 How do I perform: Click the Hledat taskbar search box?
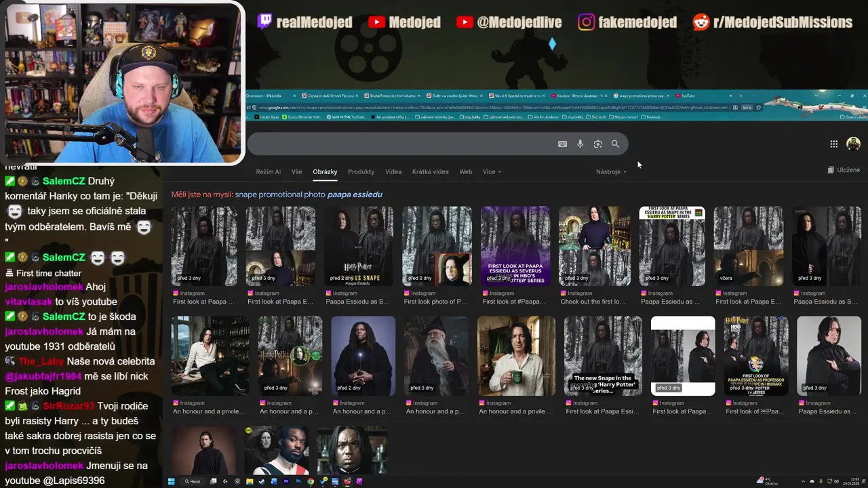point(194,481)
